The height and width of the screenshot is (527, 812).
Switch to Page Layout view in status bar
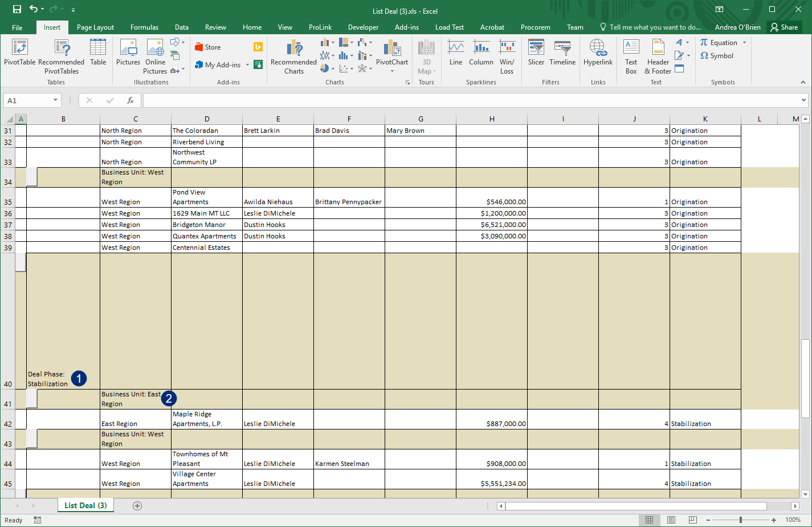[671, 520]
